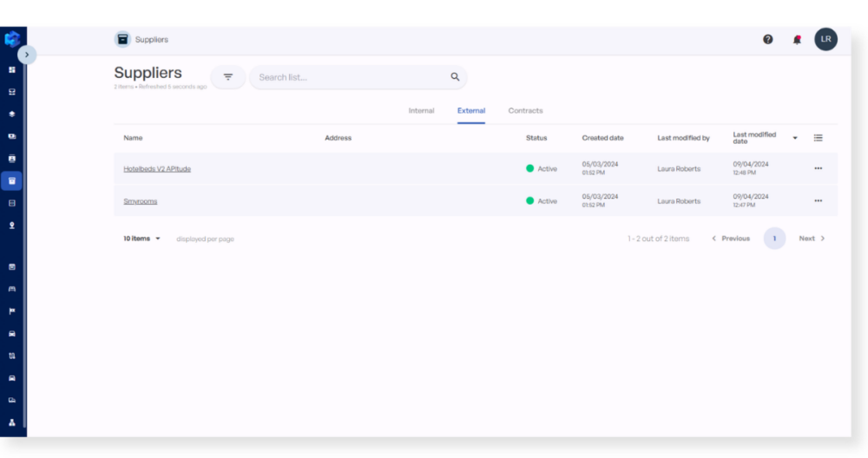The height and width of the screenshot is (458, 868).
Task: Open the grid table icon in the sidebar
Action: tap(12, 203)
